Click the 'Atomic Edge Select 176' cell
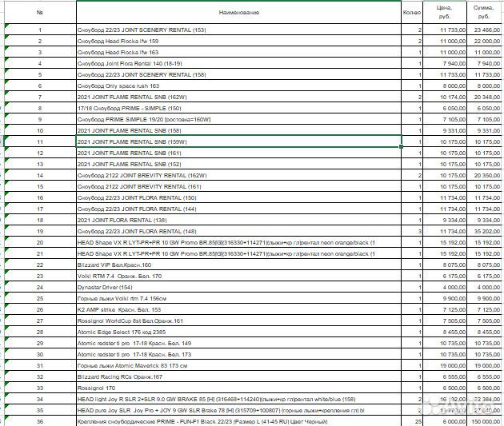The image size is (504, 426). pyautogui.click(x=238, y=332)
